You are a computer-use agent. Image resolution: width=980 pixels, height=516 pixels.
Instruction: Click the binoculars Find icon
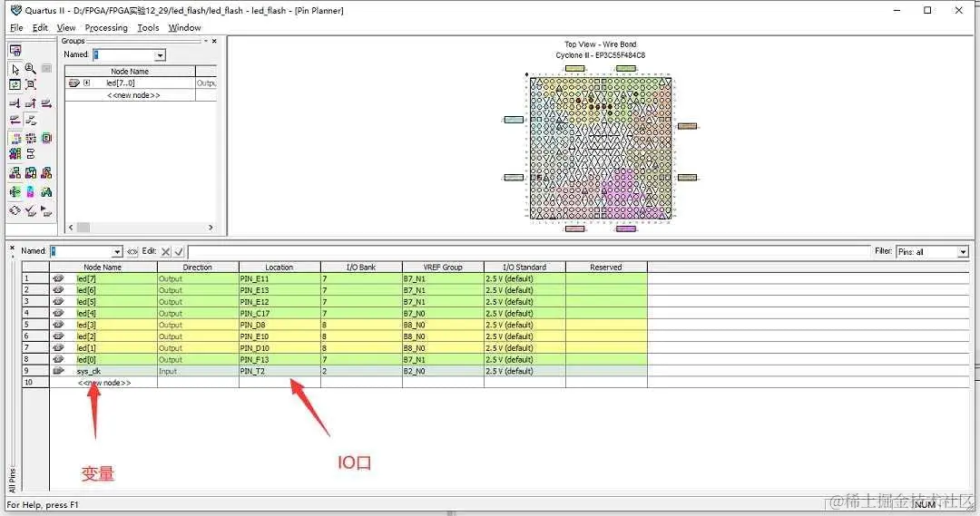click(46, 191)
